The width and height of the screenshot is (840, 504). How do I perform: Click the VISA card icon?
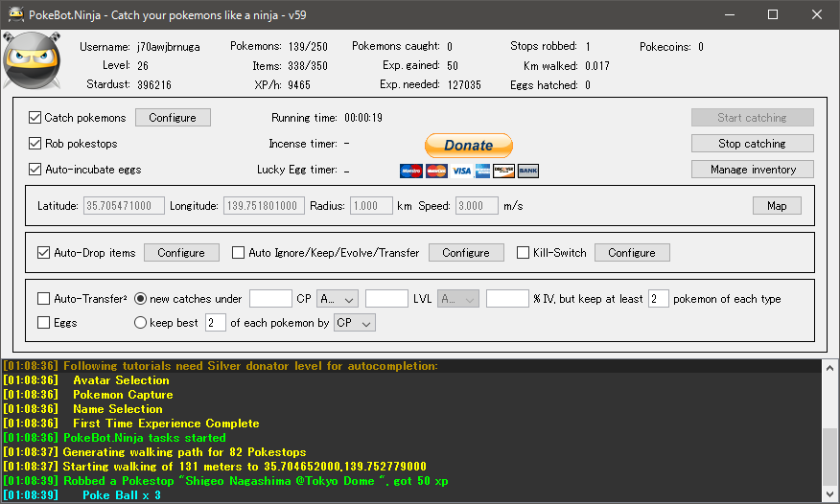(x=461, y=171)
